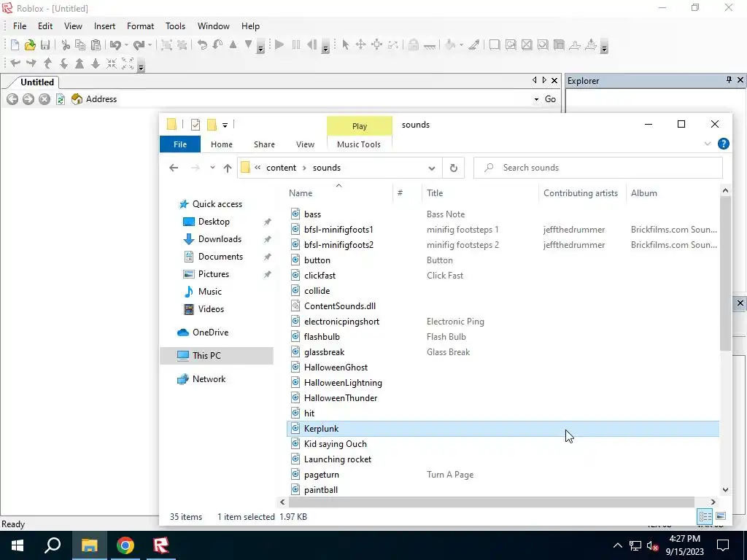Click the browser Forward arrow beside Address
Screen dimensions: 747x560
(x=28, y=99)
